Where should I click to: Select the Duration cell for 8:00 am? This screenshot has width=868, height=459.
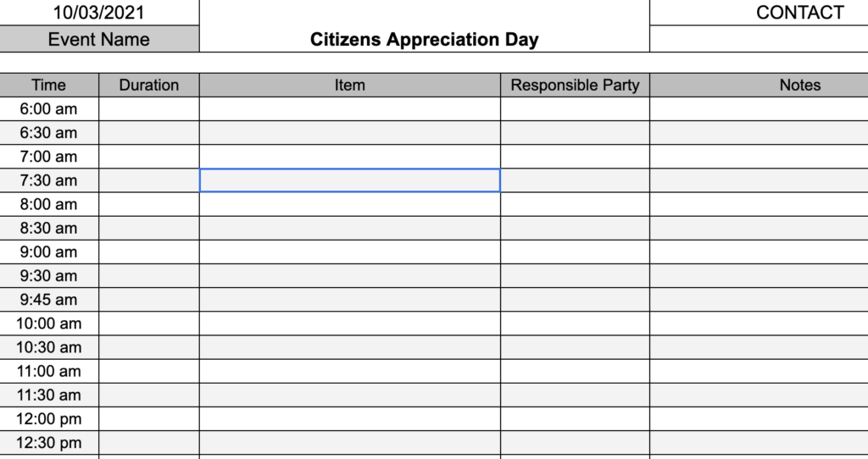click(149, 204)
